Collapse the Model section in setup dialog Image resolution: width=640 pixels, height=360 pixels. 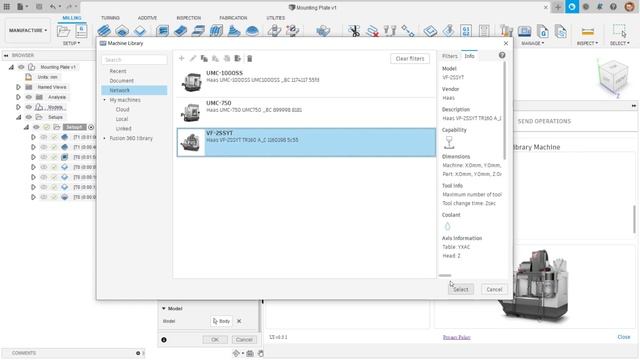pyautogui.click(x=164, y=309)
